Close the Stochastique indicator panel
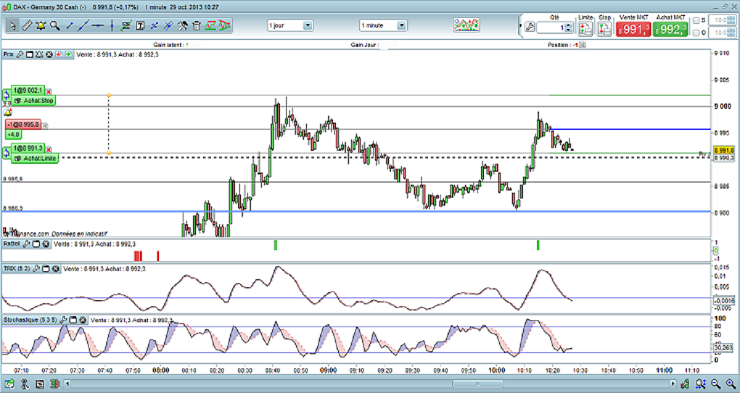740x393 pixels. pyautogui.click(x=83, y=320)
